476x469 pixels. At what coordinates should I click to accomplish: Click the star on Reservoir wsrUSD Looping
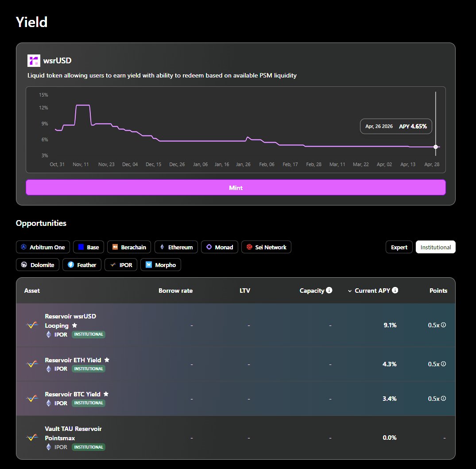74,326
